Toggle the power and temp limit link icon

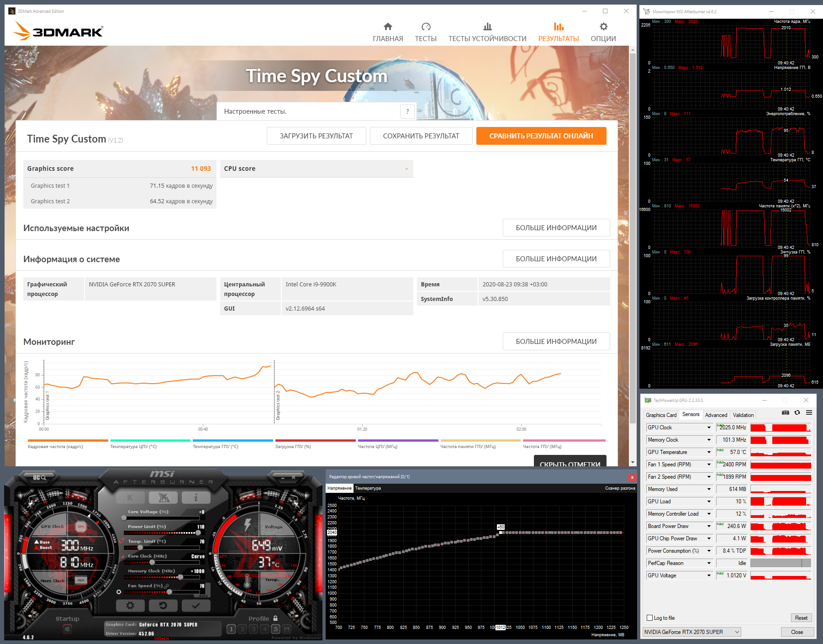pyautogui.click(x=122, y=541)
